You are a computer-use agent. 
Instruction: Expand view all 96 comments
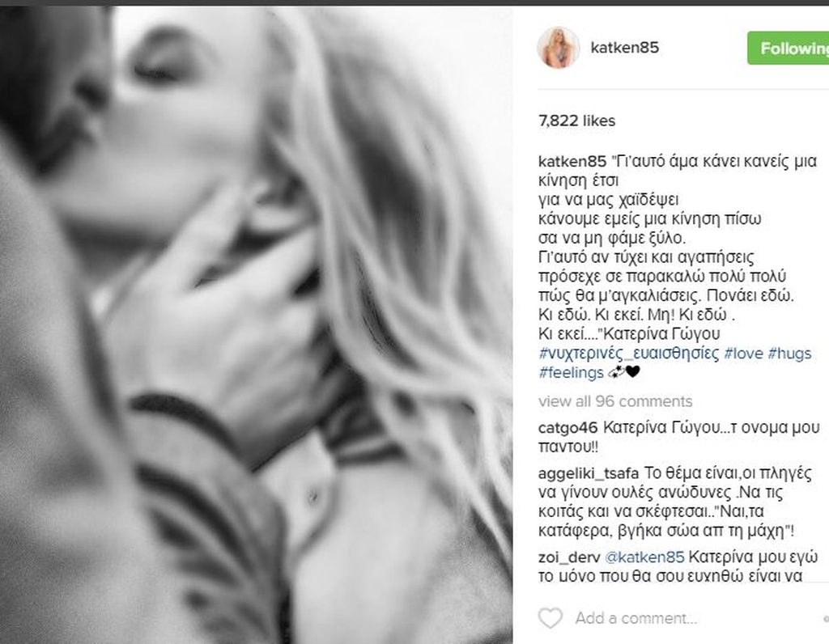coord(615,401)
